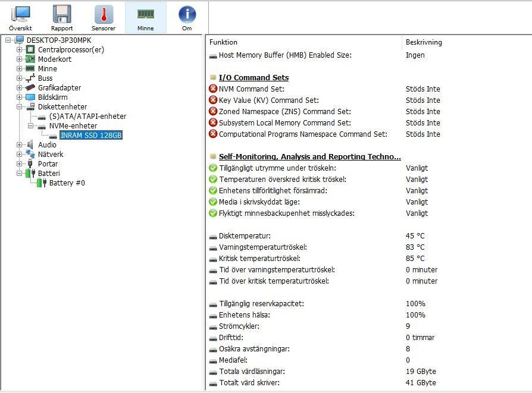Open the Minne benchmark toolbar button
Screen dimensions: 532x393
(146, 18)
